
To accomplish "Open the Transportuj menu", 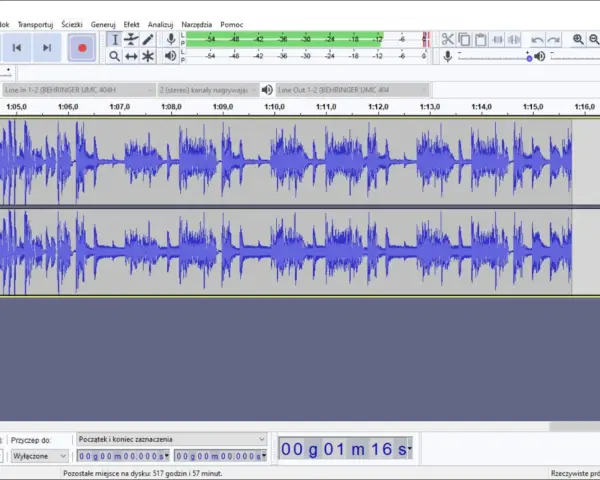I will (x=35, y=24).
